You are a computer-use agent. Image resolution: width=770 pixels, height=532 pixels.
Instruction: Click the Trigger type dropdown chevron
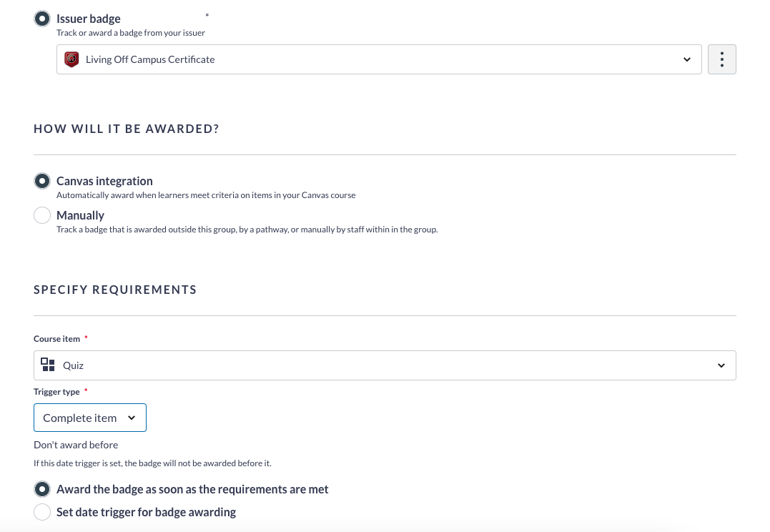coord(132,418)
